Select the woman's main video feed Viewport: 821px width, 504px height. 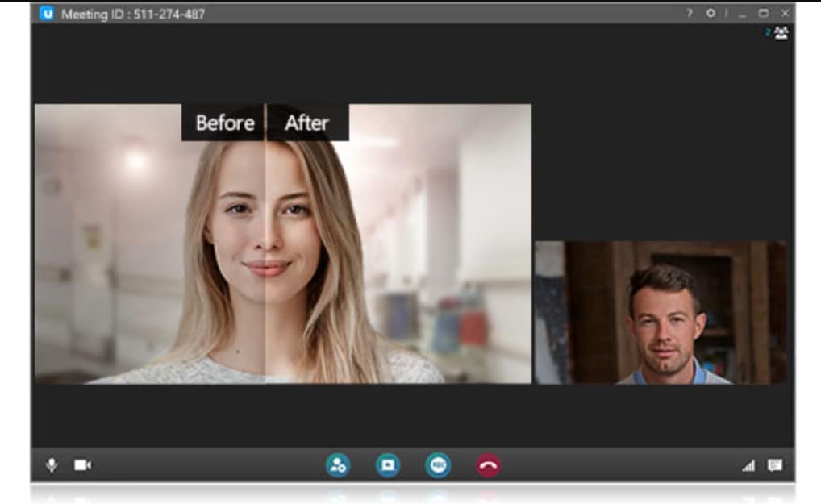pos(283,244)
